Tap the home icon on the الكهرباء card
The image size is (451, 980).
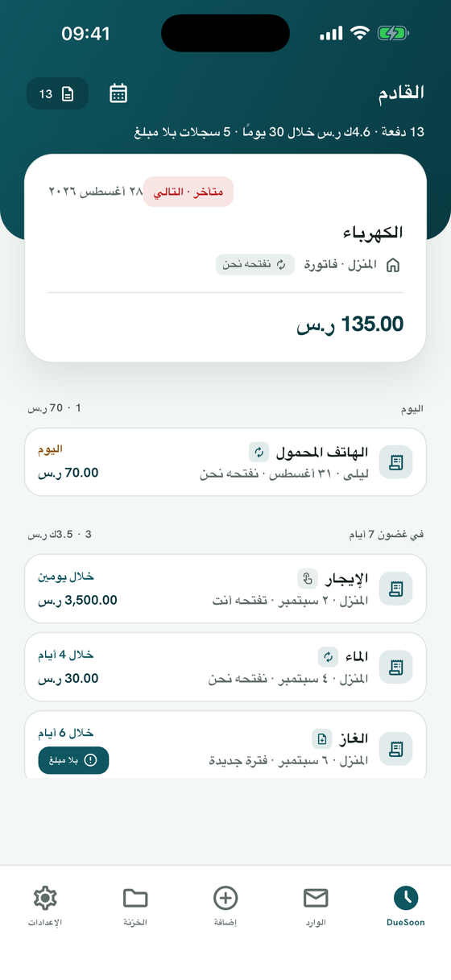394,265
